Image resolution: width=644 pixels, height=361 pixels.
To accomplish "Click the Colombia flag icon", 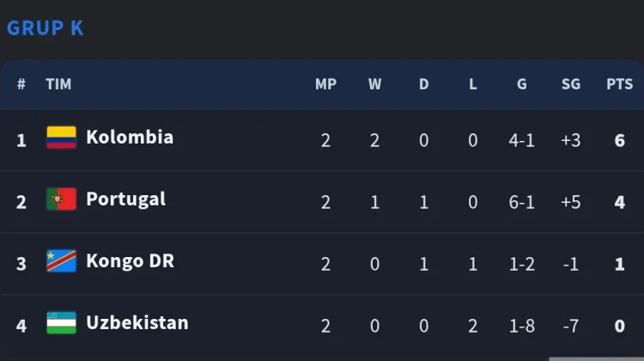I will 61,138.
